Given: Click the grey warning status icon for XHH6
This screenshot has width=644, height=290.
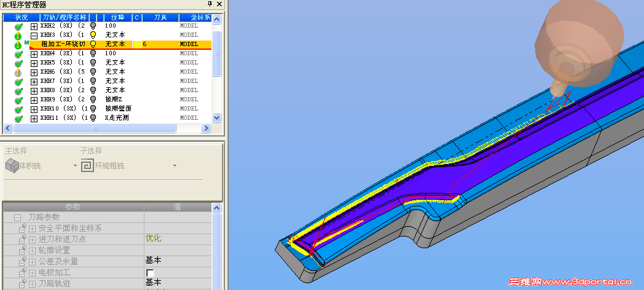Looking at the screenshot, I should (x=18, y=72).
